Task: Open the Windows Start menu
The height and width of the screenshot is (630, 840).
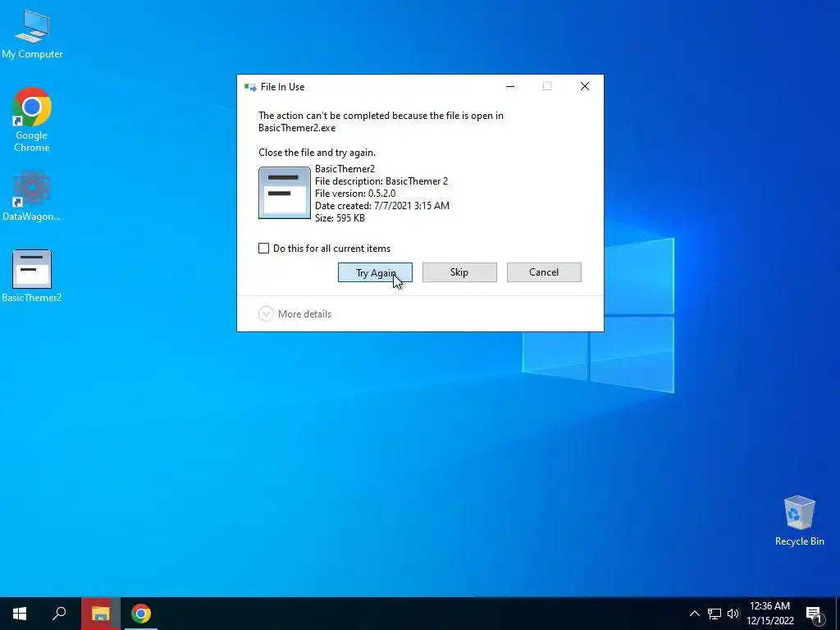Action: [20, 614]
